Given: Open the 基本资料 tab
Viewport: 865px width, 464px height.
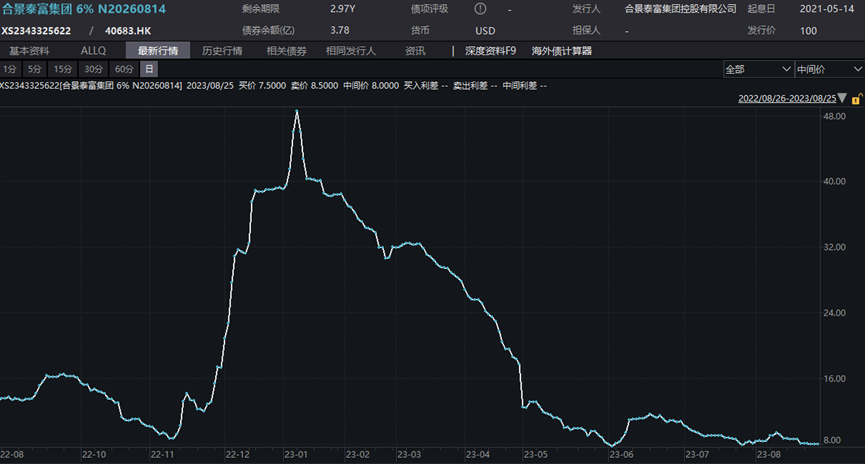Looking at the screenshot, I should pyautogui.click(x=29, y=50).
